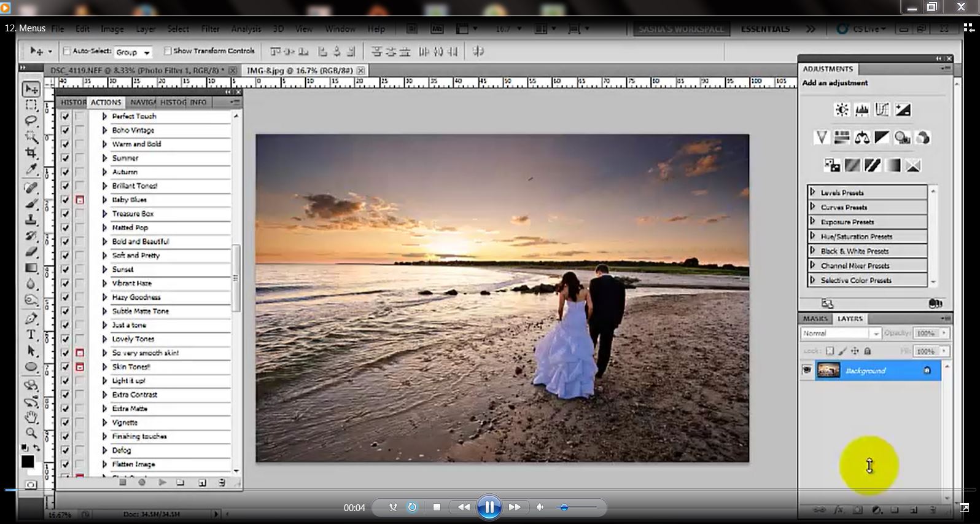Delete action using the trash icon

221,483
